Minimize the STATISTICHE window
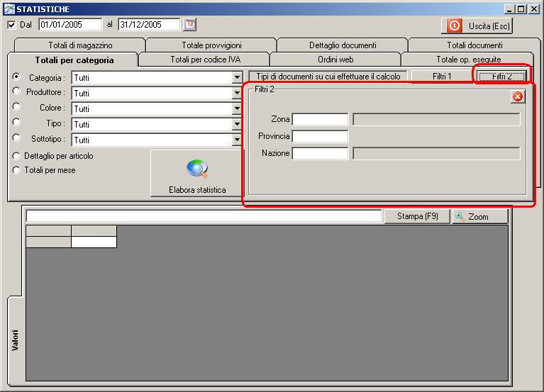This screenshot has height=392, width=544. [x=509, y=9]
